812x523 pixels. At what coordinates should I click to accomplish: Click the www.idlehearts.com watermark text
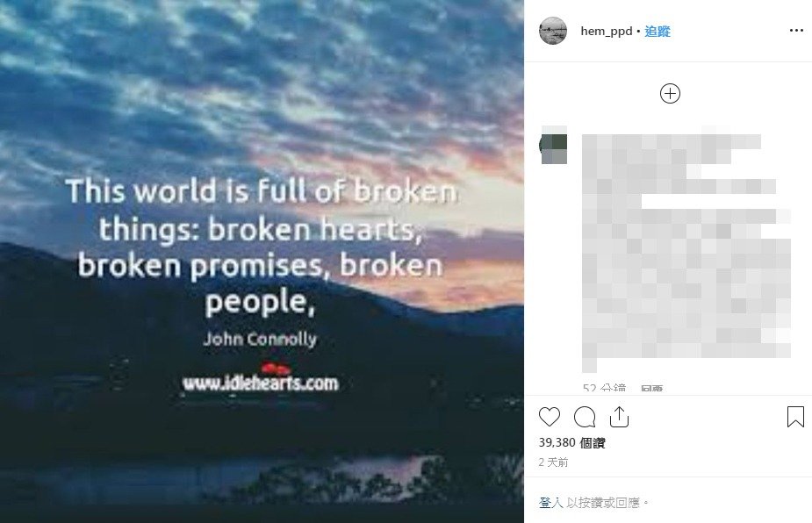click(261, 383)
